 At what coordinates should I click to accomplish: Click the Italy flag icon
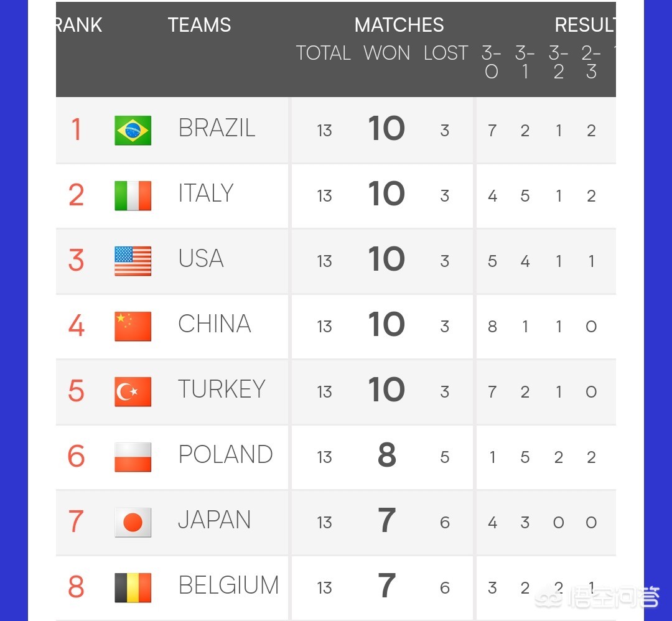pos(133,195)
